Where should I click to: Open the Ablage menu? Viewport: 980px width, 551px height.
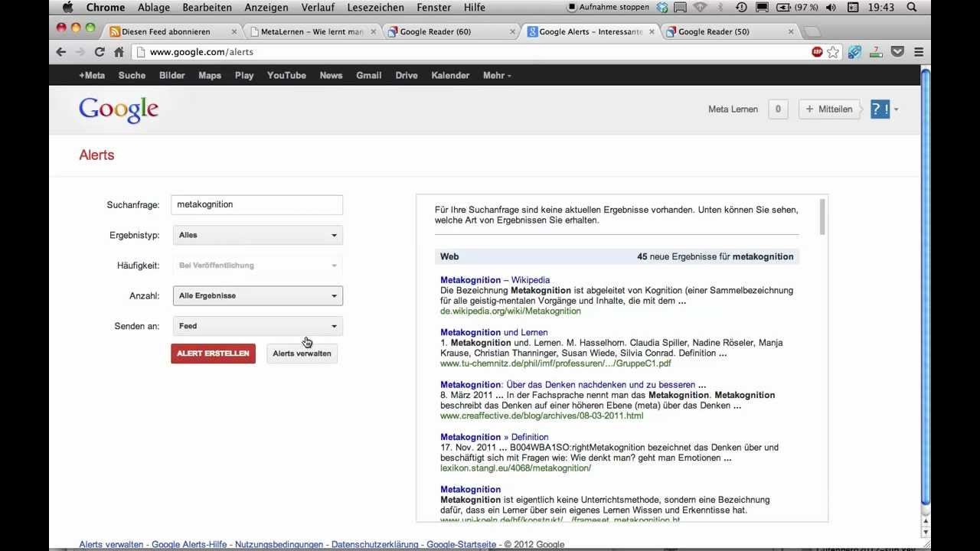tap(154, 7)
